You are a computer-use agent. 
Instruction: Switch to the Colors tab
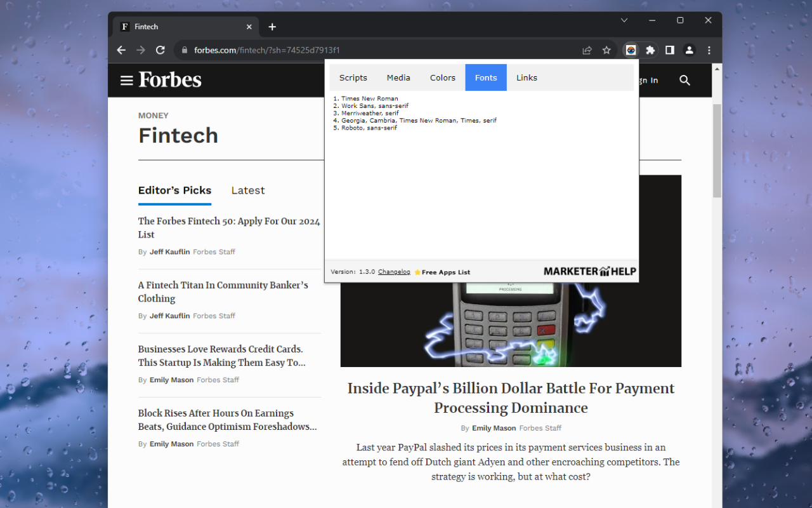click(x=442, y=77)
